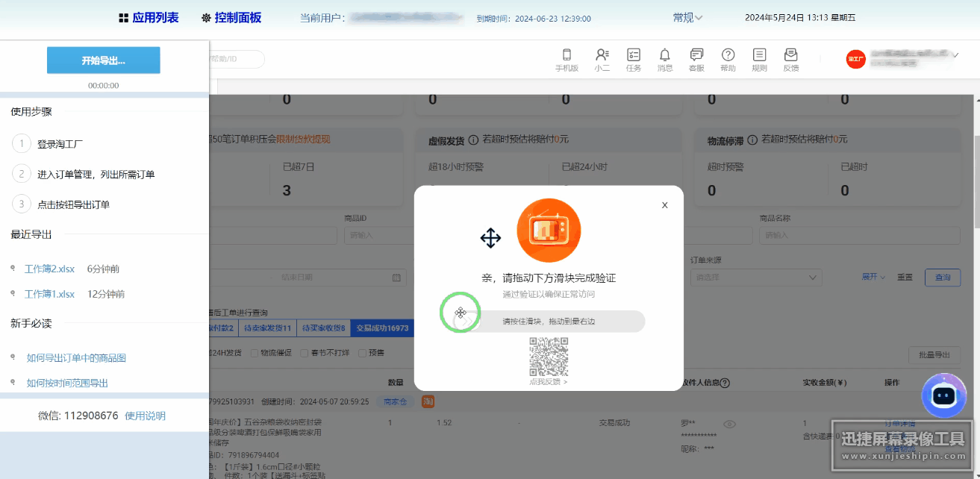Click the 查询 search button
980x479 pixels.
943,277
